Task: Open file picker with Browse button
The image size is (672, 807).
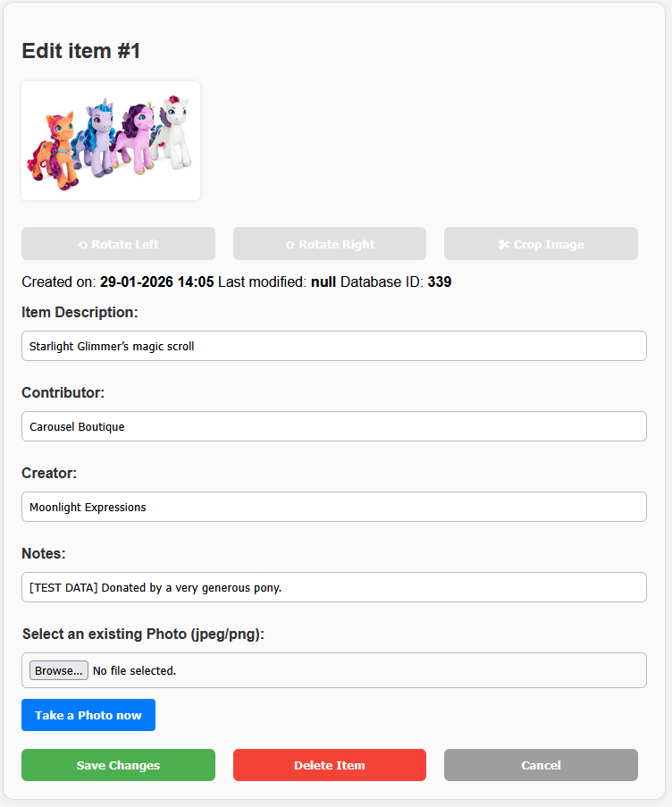Action: (x=59, y=670)
